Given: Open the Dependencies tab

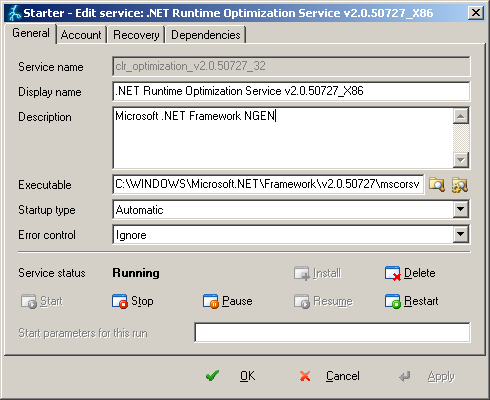Looking at the screenshot, I should coord(206,35).
